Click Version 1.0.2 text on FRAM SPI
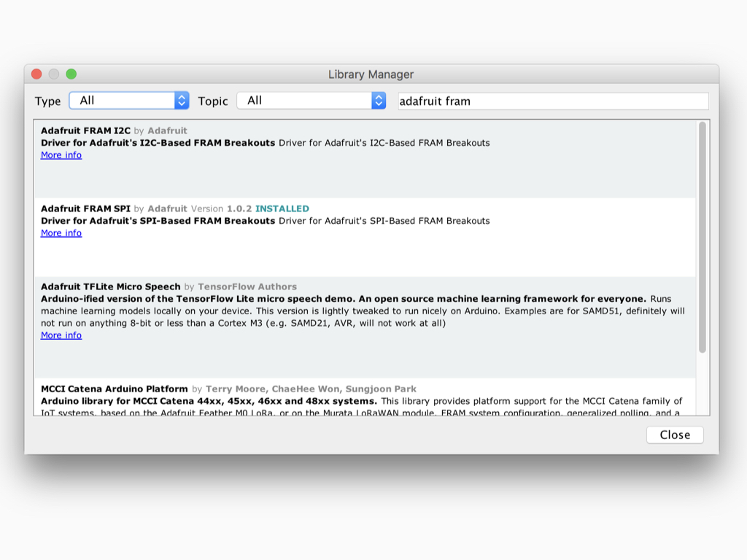This screenshot has width=747, height=560. 221,209
